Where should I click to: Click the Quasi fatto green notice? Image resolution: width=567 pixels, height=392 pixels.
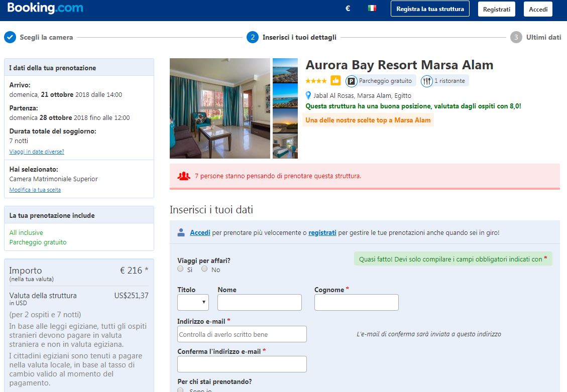point(453,258)
